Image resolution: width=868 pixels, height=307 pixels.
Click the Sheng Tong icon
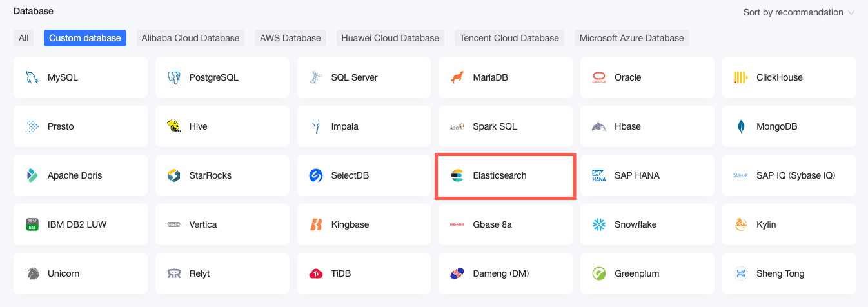[x=741, y=273]
